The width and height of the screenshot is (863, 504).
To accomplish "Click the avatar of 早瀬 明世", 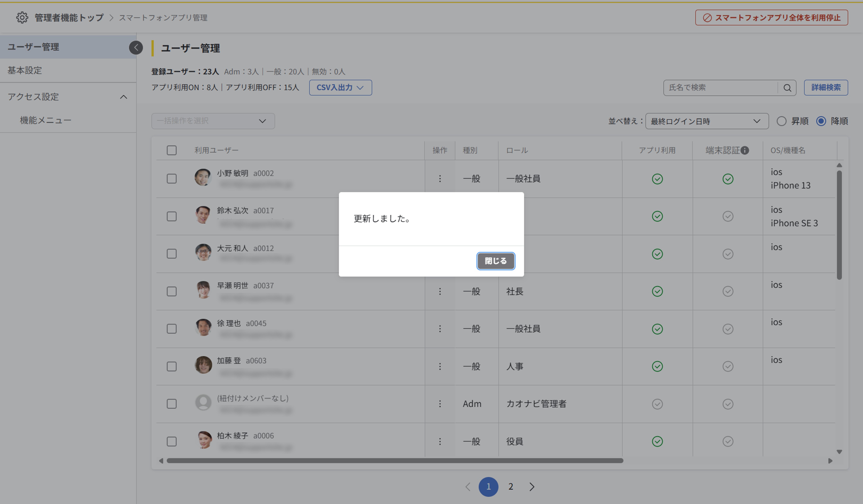I will point(203,290).
